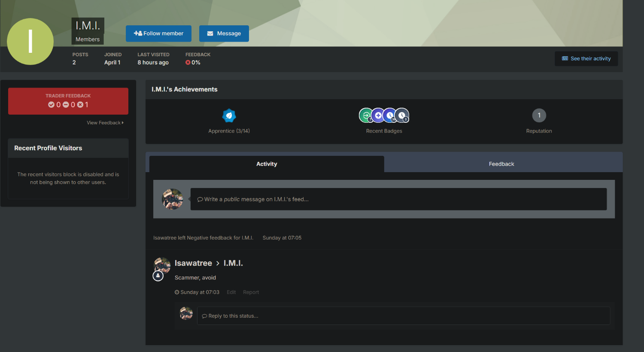Click the red Trader Feedback box

coord(68,101)
